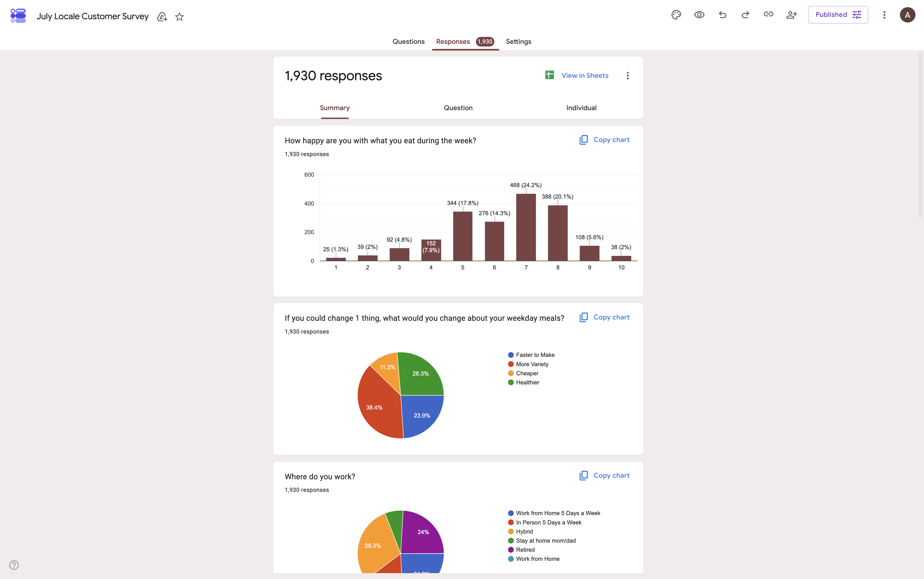Click the Cheaper legend swatch
Image resolution: width=924 pixels, height=579 pixels.
click(x=510, y=373)
